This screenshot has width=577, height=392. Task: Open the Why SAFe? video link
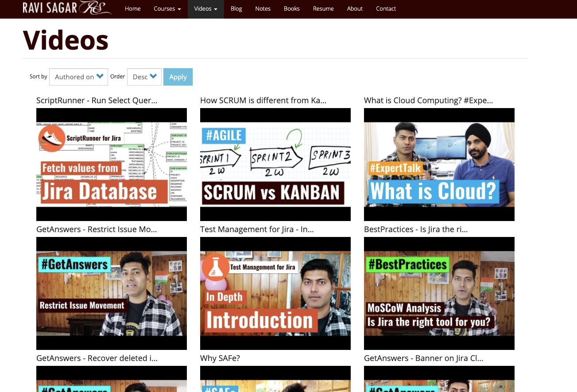220,358
